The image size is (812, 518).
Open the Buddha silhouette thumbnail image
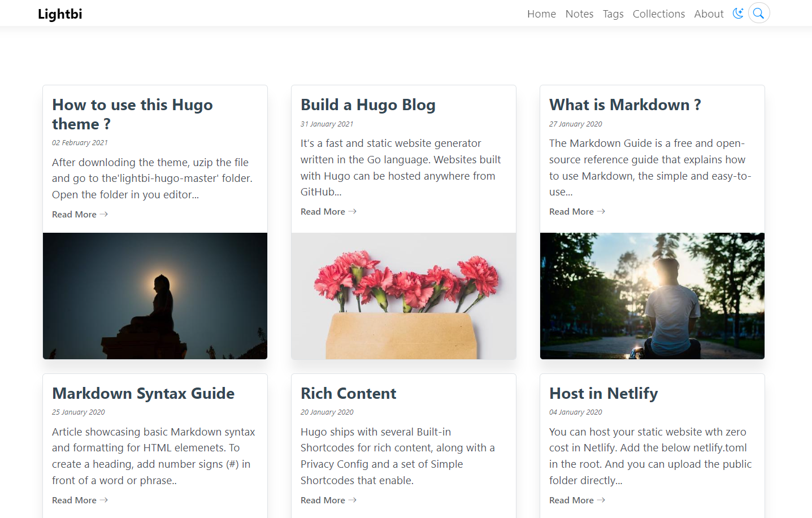pos(155,296)
